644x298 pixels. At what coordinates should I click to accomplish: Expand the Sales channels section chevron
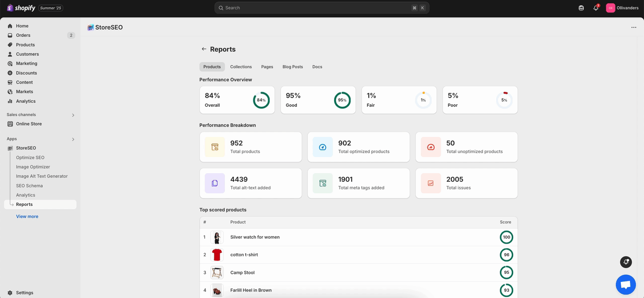click(73, 115)
